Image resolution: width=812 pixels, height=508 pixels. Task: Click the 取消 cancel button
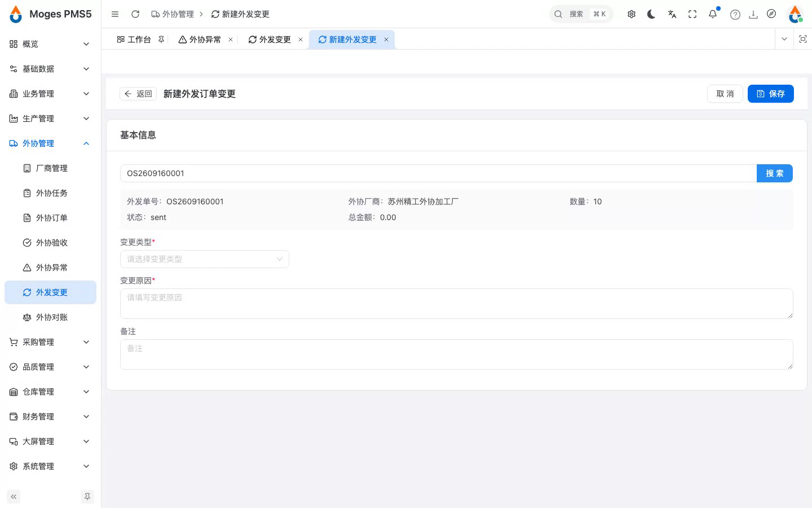click(725, 94)
